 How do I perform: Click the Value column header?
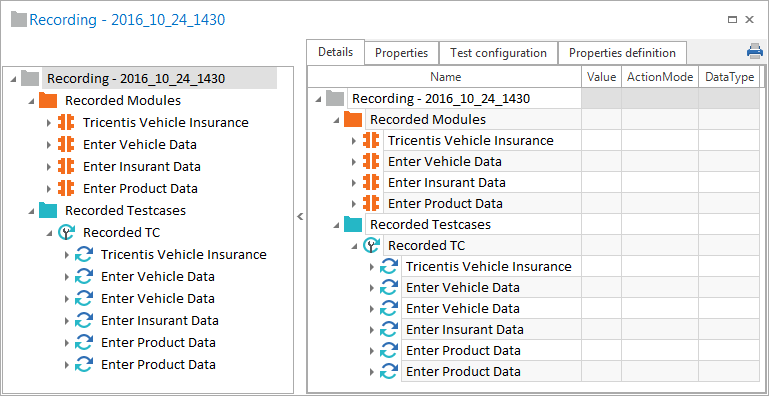click(x=601, y=77)
